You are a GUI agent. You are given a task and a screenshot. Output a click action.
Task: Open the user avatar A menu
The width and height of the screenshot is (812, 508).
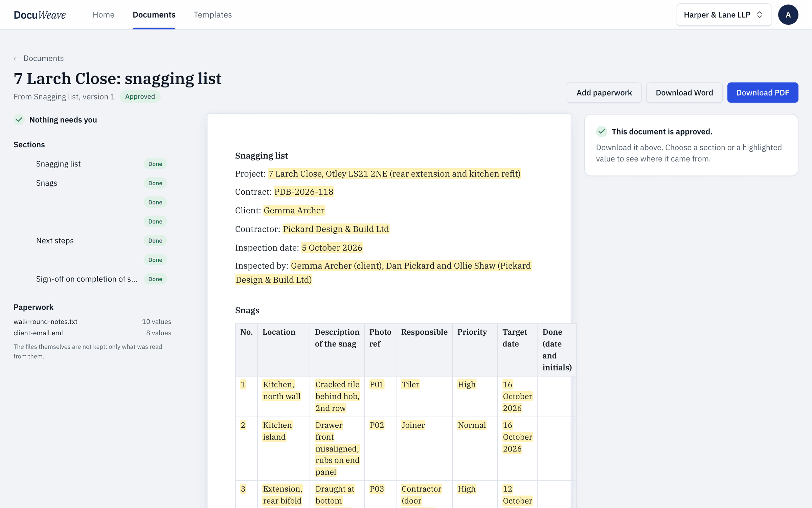(788, 15)
